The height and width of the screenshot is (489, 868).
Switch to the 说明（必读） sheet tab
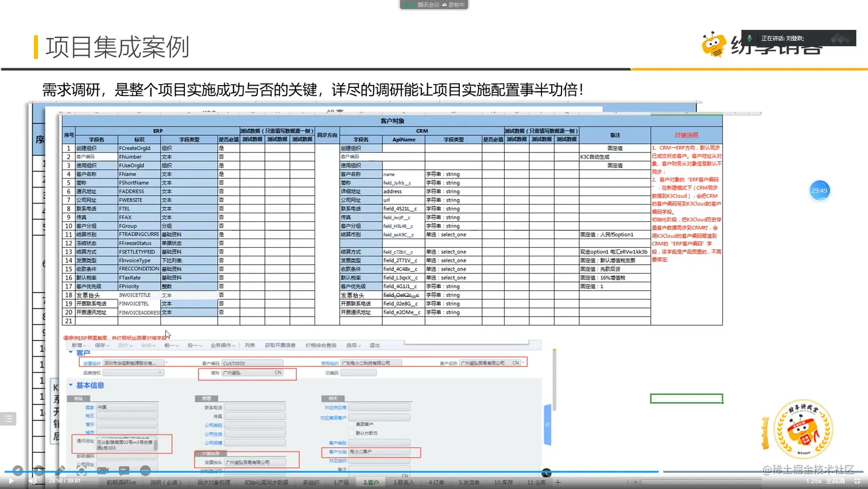pyautogui.click(x=166, y=482)
